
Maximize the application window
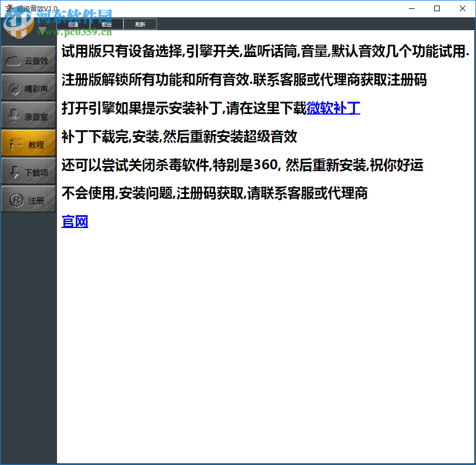tap(436, 8)
